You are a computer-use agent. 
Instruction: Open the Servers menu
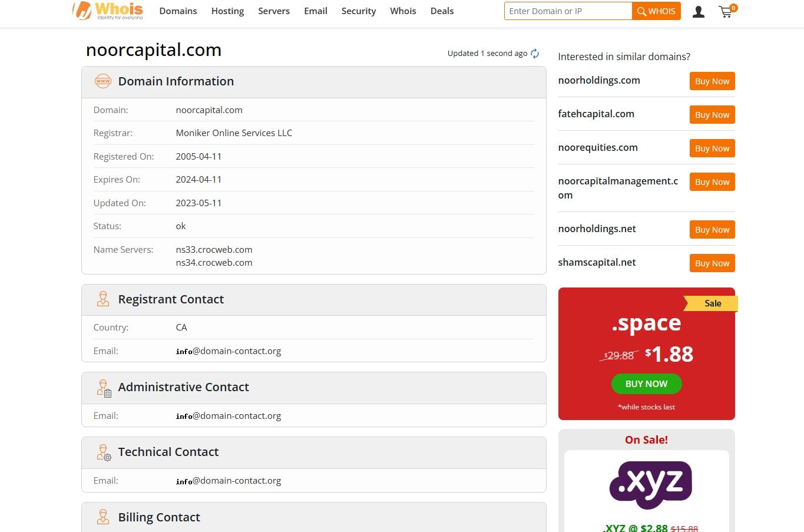coord(274,11)
